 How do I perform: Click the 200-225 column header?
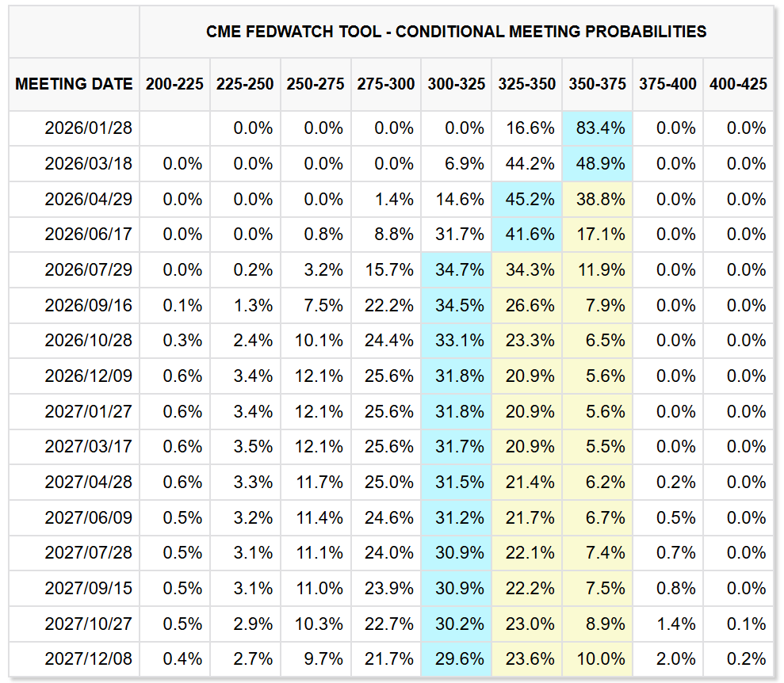click(x=174, y=84)
